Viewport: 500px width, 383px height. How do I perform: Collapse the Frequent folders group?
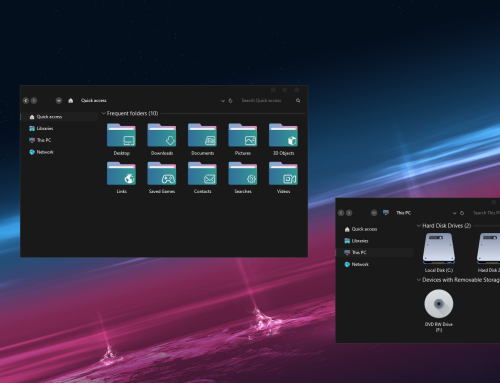[104, 113]
